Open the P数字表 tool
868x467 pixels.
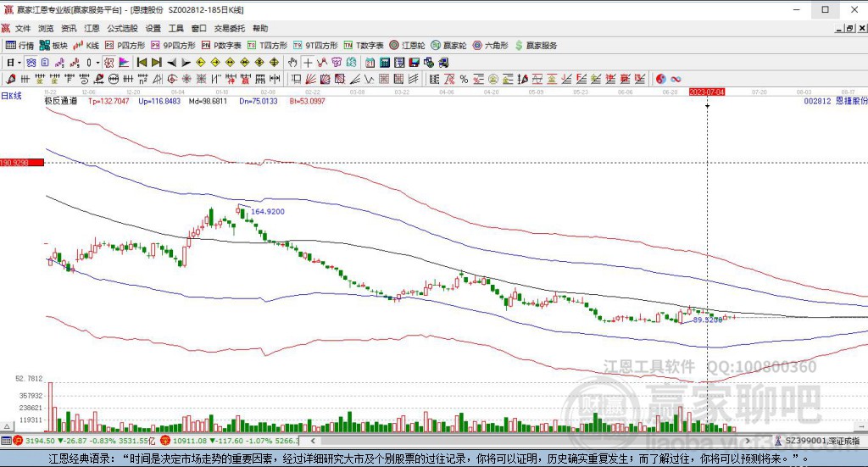point(221,46)
